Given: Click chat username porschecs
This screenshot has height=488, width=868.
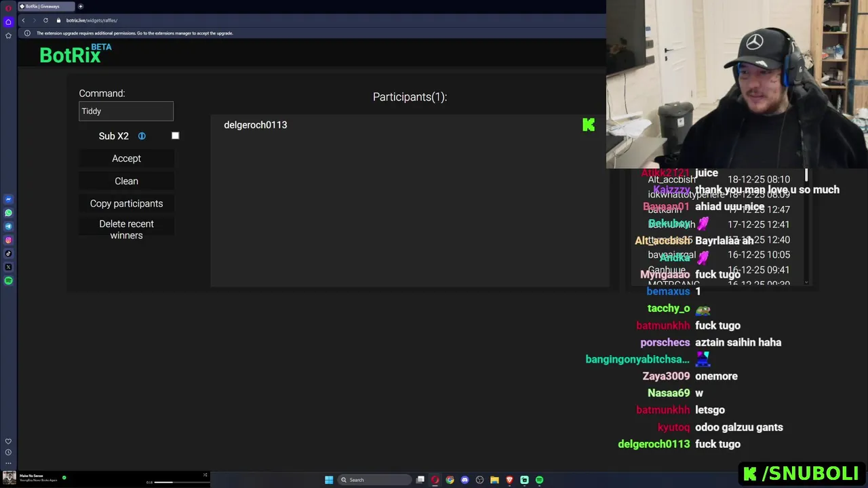Looking at the screenshot, I should [665, 342].
